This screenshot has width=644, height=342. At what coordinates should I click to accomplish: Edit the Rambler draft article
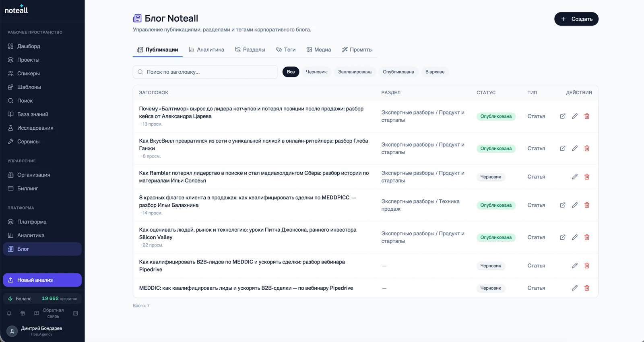tap(575, 177)
